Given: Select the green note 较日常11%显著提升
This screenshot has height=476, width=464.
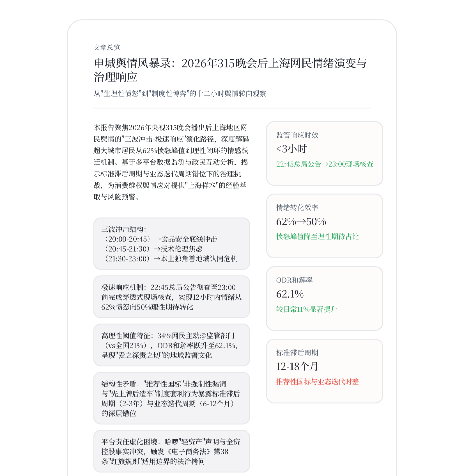Looking at the screenshot, I should coord(306,309).
